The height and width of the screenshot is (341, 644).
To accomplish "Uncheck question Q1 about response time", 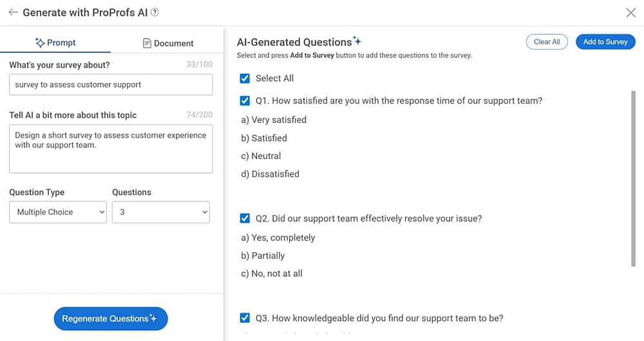I will pos(245,100).
